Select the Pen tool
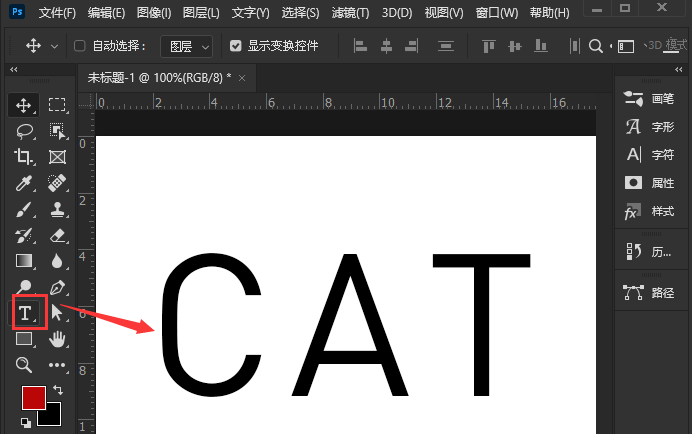Image resolution: width=692 pixels, height=434 pixels. [57, 287]
